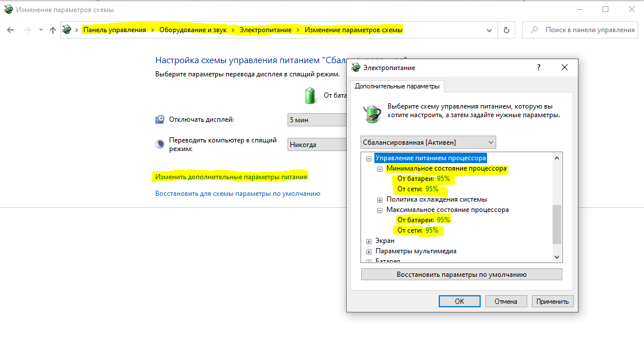Collapse 'Минимальное состояние процессора' node
Image resolution: width=644 pixels, height=340 pixels.
(380, 169)
